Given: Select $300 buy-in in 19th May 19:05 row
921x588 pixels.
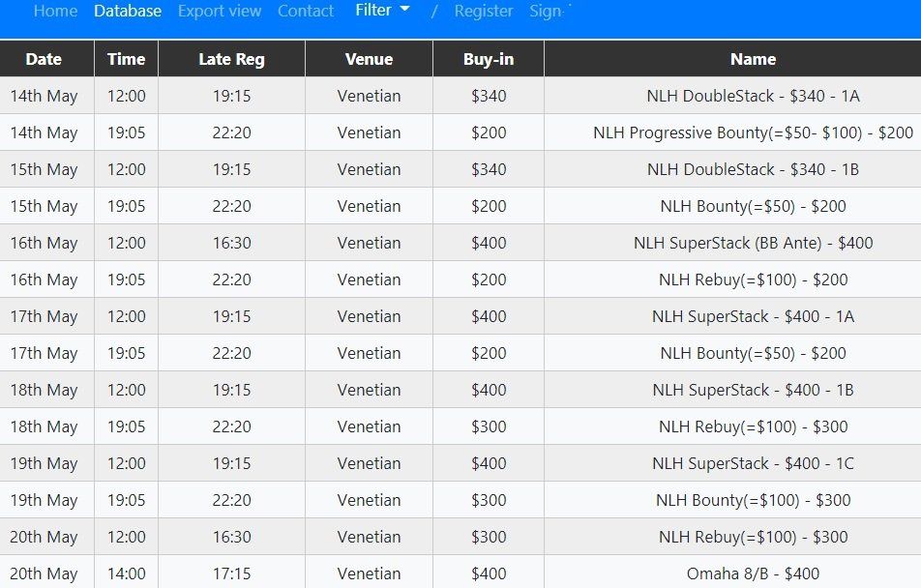Looking at the screenshot, I should pos(489,500).
